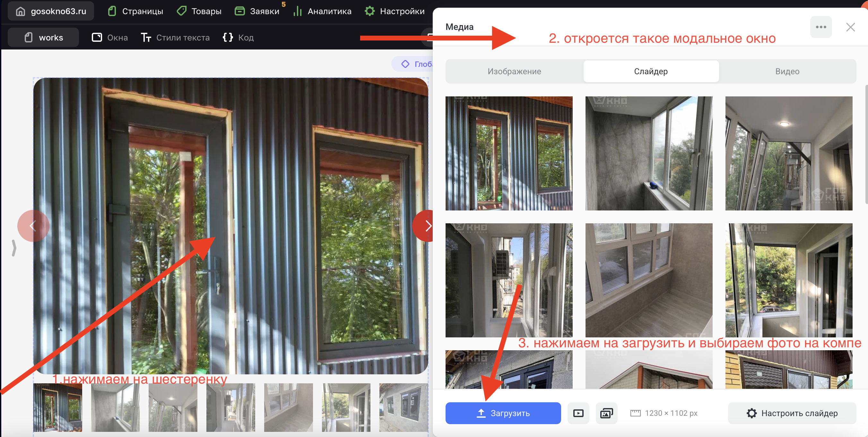Open the works page selector
The image size is (868, 437).
43,37
